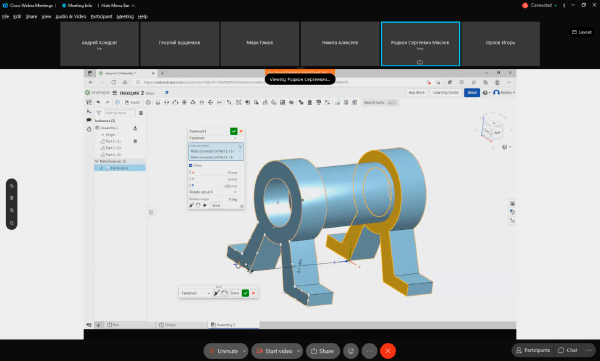Open user account menu in Onshape
This screenshot has width=600, height=361.
click(504, 93)
